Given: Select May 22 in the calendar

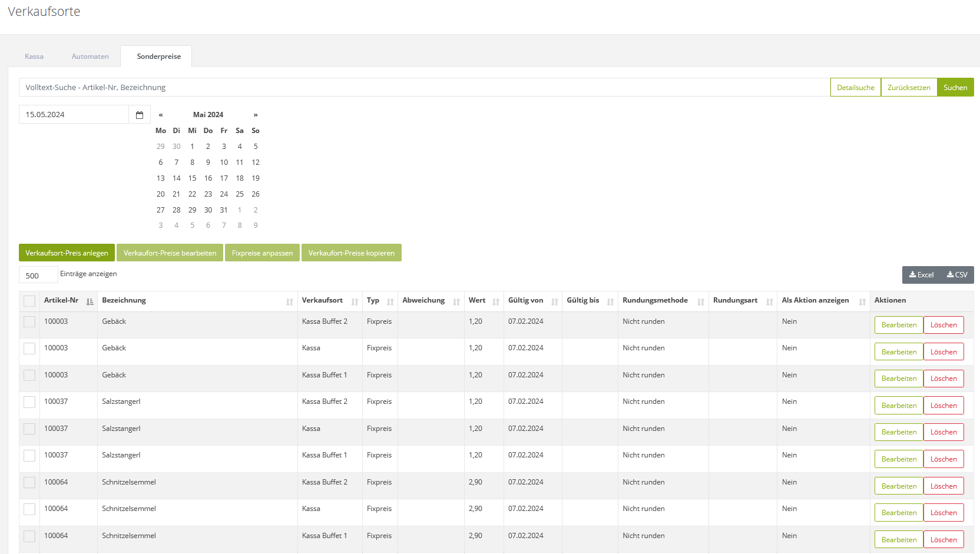Looking at the screenshot, I should click(192, 194).
